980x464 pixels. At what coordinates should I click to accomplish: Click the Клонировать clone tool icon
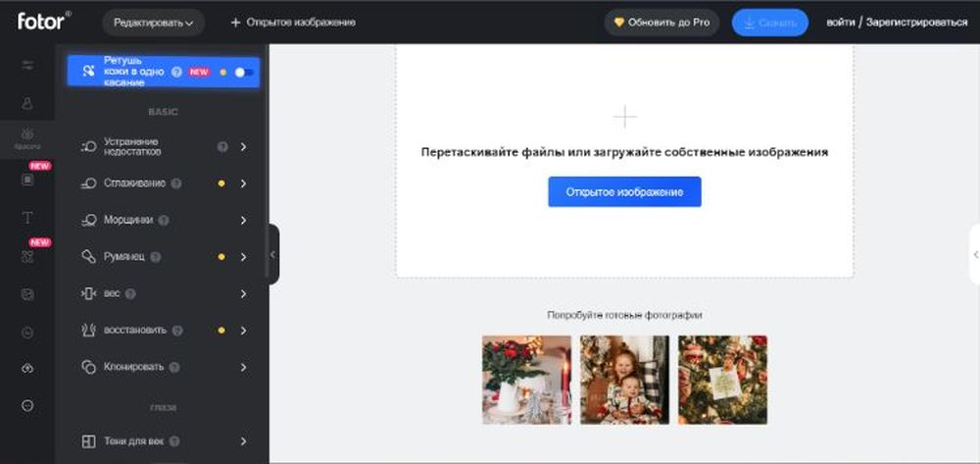pyautogui.click(x=89, y=367)
